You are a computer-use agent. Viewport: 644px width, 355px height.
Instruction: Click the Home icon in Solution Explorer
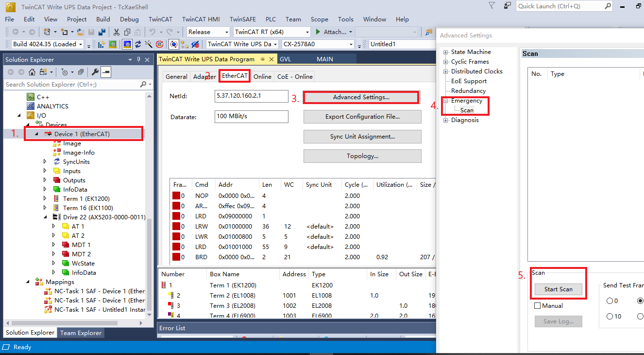click(32, 72)
